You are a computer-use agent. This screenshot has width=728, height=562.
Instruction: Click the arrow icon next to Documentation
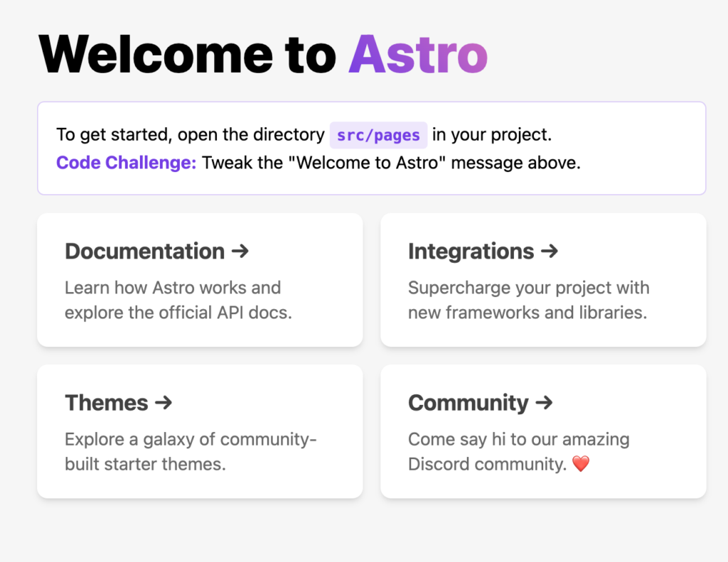click(240, 252)
